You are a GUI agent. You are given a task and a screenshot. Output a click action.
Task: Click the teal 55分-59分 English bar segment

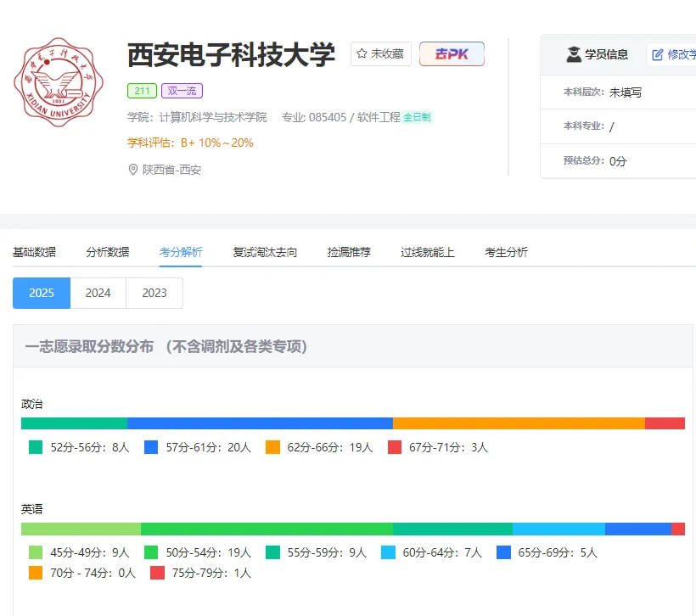pyautogui.click(x=452, y=529)
